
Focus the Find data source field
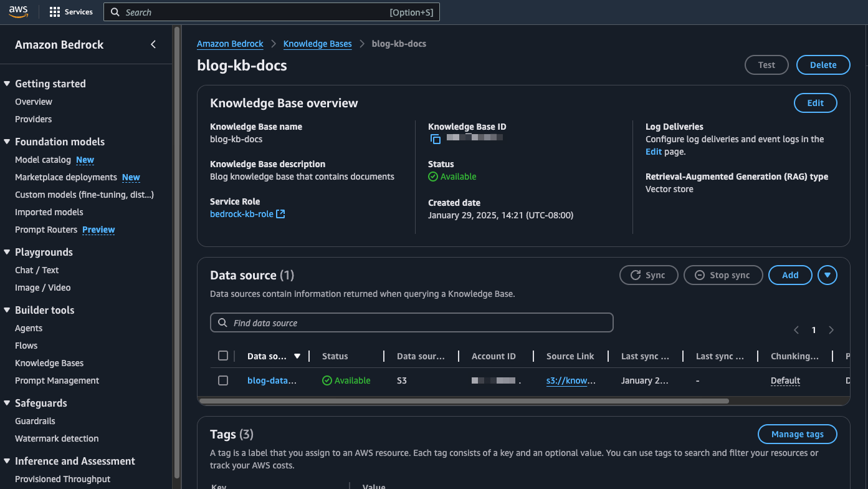[412, 322]
